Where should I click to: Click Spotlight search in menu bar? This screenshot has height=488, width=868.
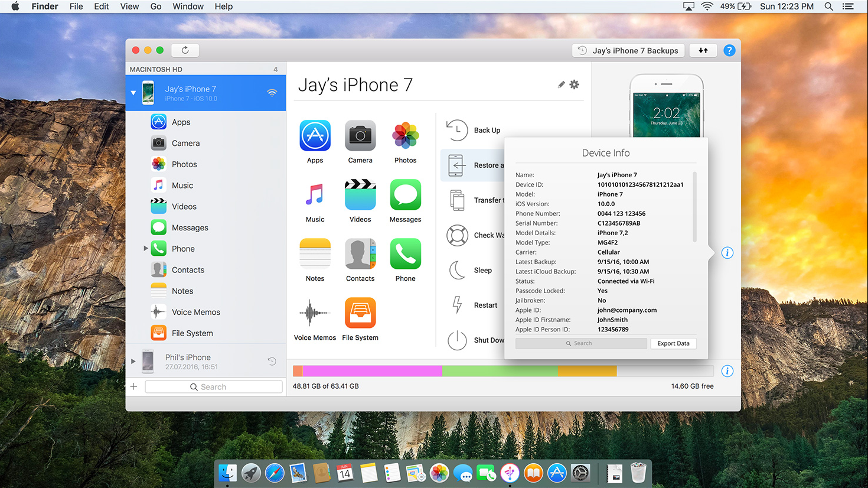(829, 6)
